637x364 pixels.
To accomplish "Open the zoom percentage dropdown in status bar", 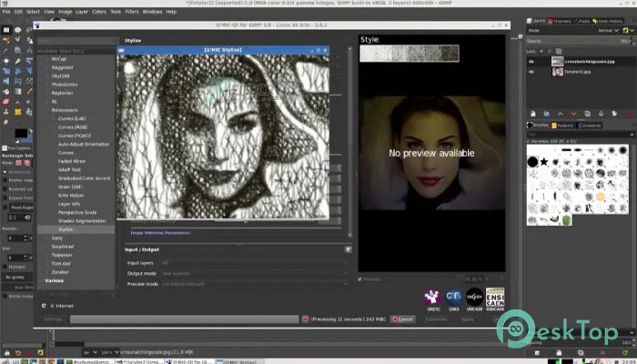I will coord(110,352).
